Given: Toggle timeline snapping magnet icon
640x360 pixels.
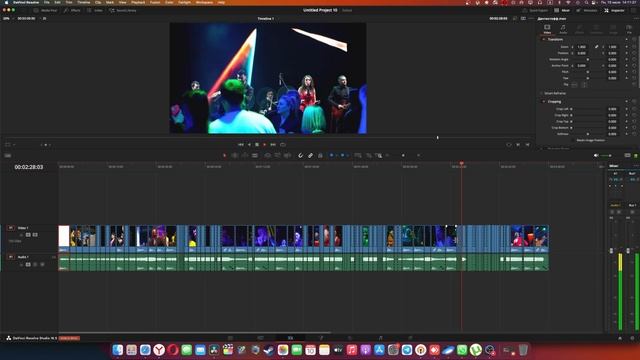Looking at the screenshot, I should (300, 156).
